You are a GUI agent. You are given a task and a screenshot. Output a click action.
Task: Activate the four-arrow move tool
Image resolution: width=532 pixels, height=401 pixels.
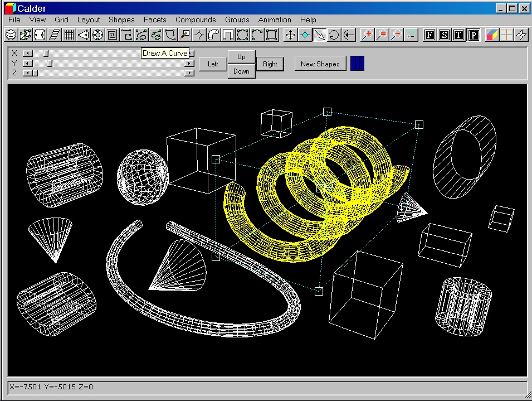click(x=290, y=35)
